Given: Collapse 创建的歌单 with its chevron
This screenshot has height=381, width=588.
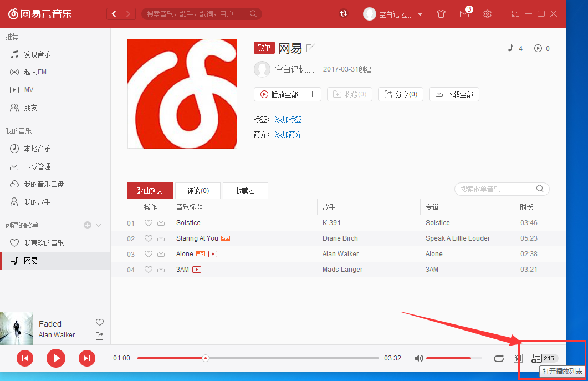Looking at the screenshot, I should [x=99, y=225].
